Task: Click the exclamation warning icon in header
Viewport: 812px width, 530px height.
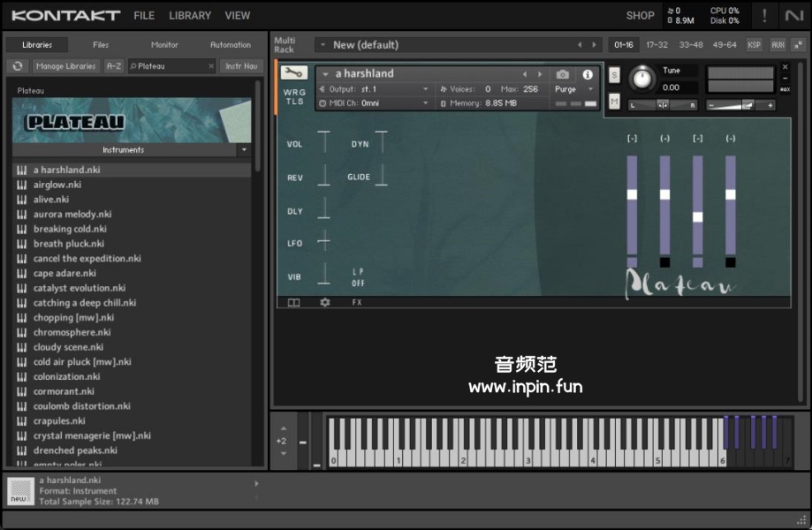Action: pos(764,16)
